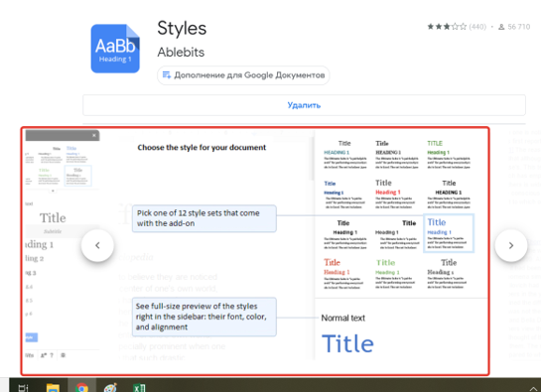
Task: Open the add-on preview screenshot
Action: (x=255, y=251)
